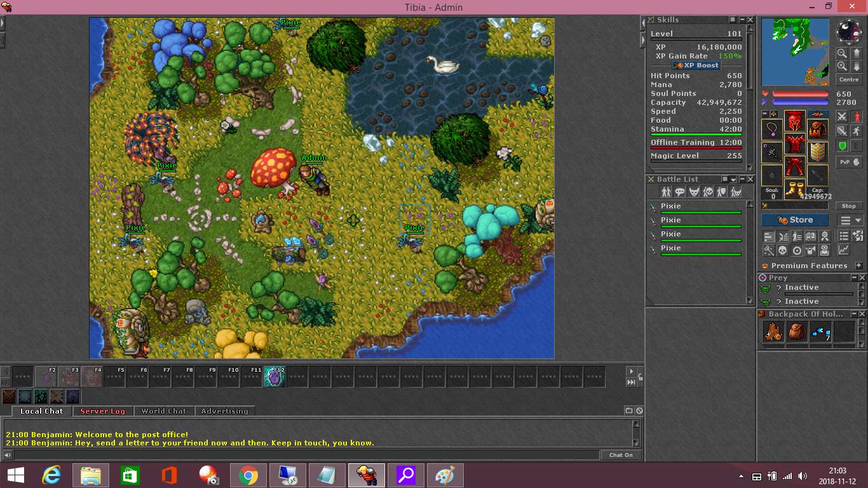Open the skills window icon

769,236
